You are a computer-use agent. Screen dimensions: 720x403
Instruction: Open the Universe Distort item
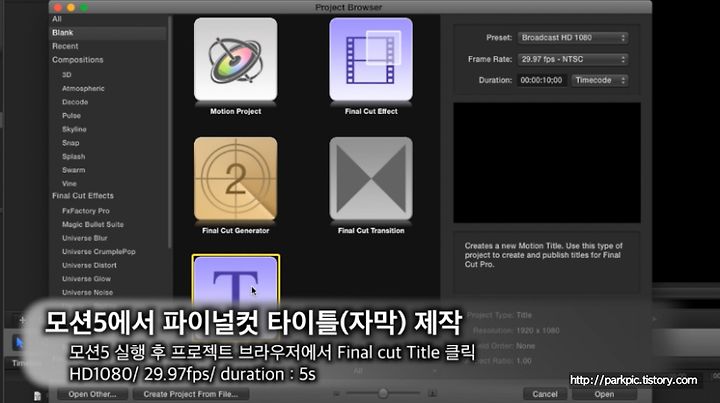tap(89, 265)
